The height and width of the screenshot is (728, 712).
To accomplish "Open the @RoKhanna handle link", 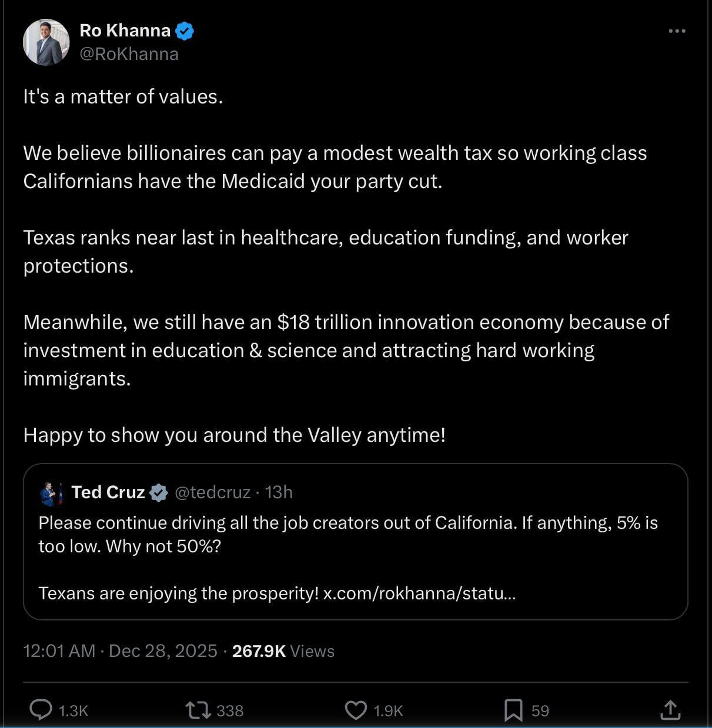I will (129, 54).
